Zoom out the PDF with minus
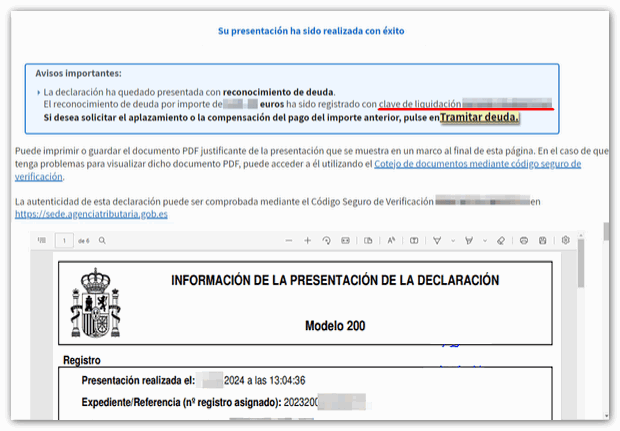The image size is (620, 431). pyautogui.click(x=288, y=241)
